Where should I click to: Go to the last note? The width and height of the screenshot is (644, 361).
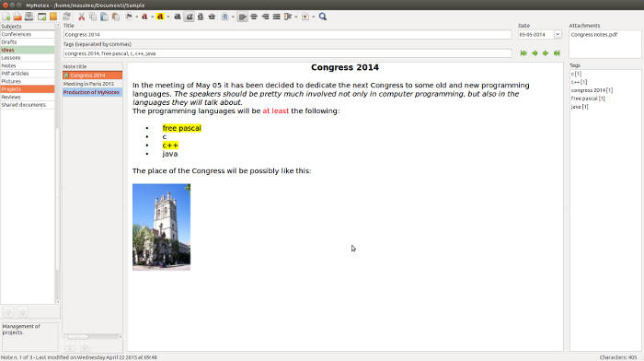tap(557, 53)
